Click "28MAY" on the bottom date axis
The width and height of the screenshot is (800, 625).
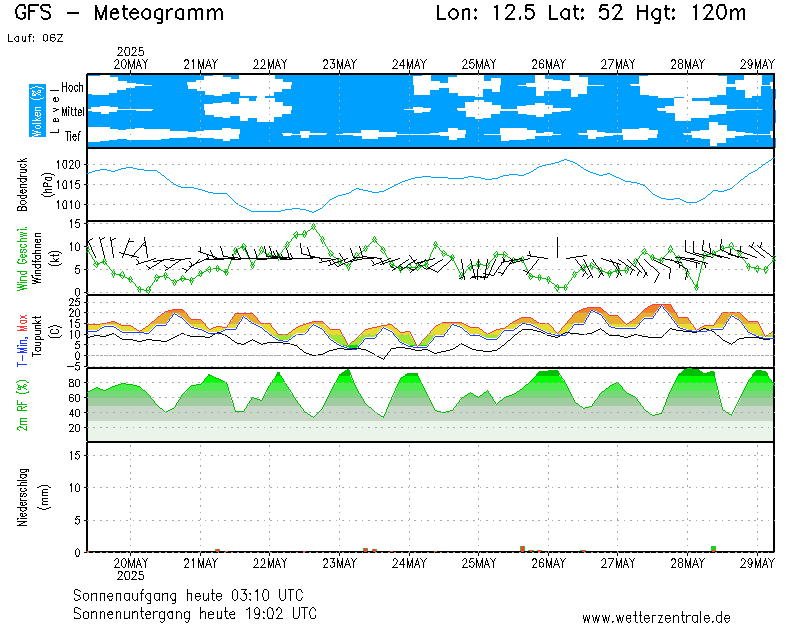click(x=687, y=563)
